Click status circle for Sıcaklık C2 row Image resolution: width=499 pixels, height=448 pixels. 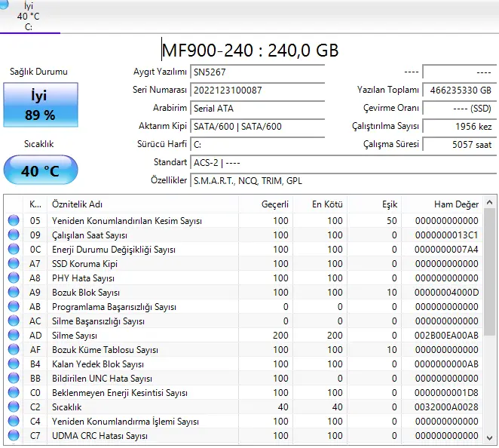click(14, 407)
